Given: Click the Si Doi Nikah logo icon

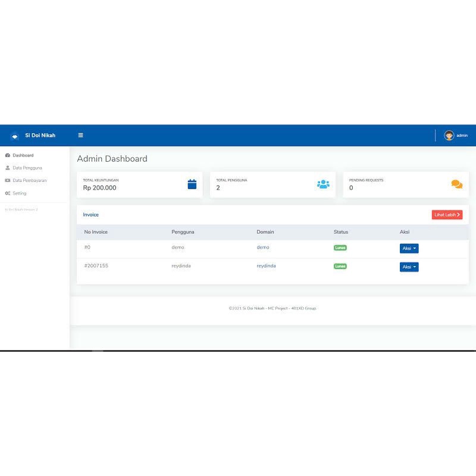Looking at the screenshot, I should 14,136.
